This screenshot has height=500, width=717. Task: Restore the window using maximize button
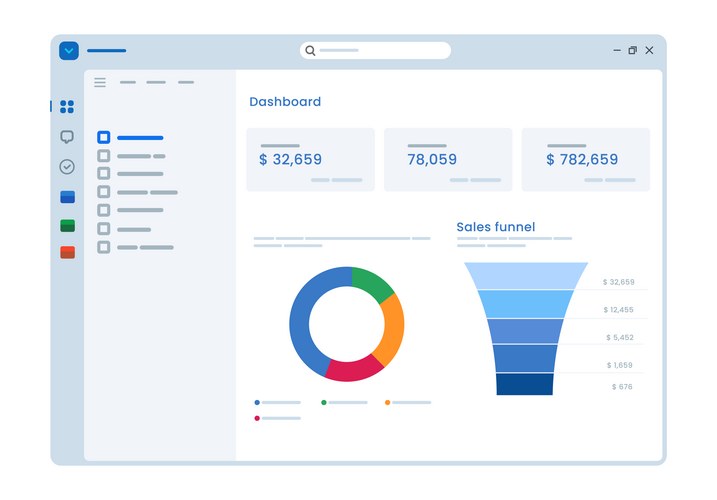(632, 50)
